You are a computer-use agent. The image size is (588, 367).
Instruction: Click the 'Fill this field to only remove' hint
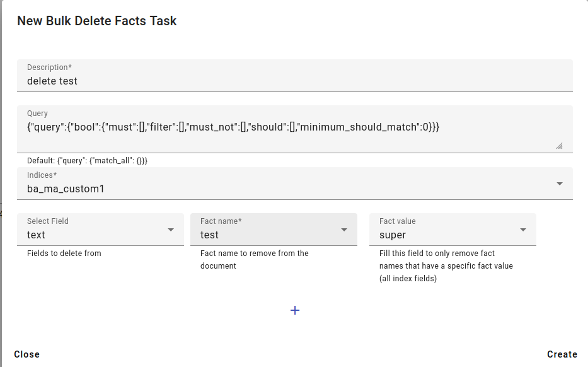pyautogui.click(x=446, y=265)
